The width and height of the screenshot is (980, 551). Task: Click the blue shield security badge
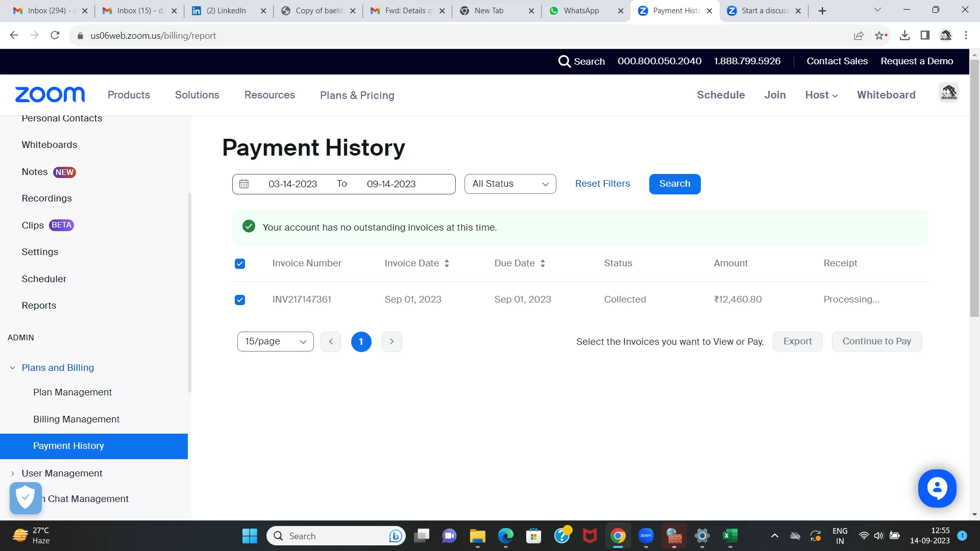click(x=26, y=497)
